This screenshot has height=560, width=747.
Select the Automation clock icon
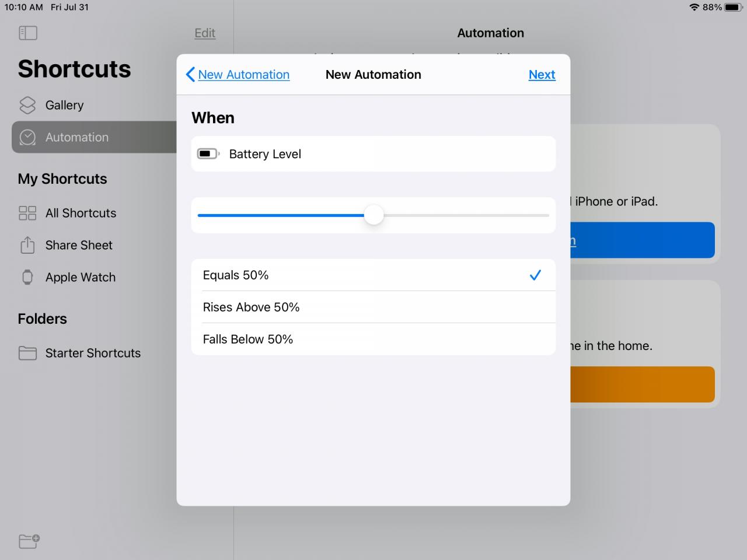tap(27, 137)
